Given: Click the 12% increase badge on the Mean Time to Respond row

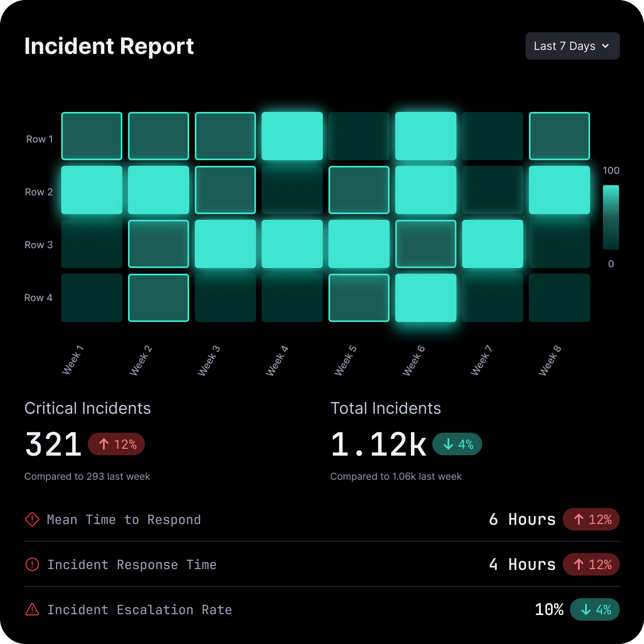Looking at the screenshot, I should click(x=591, y=520).
